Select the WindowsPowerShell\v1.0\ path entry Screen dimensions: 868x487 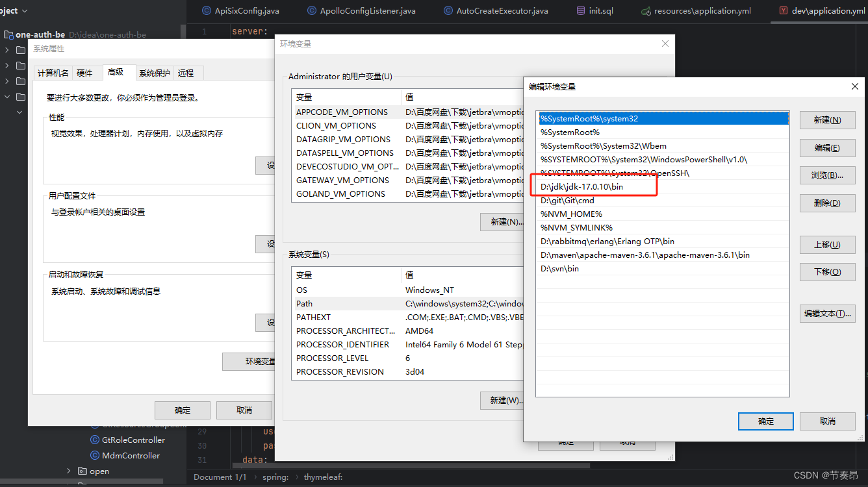[x=663, y=159]
